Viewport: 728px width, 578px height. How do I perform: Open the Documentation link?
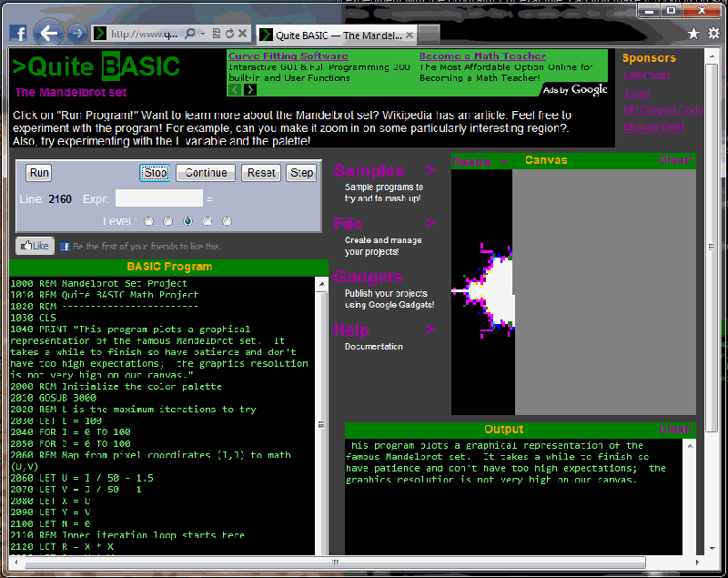tap(374, 346)
